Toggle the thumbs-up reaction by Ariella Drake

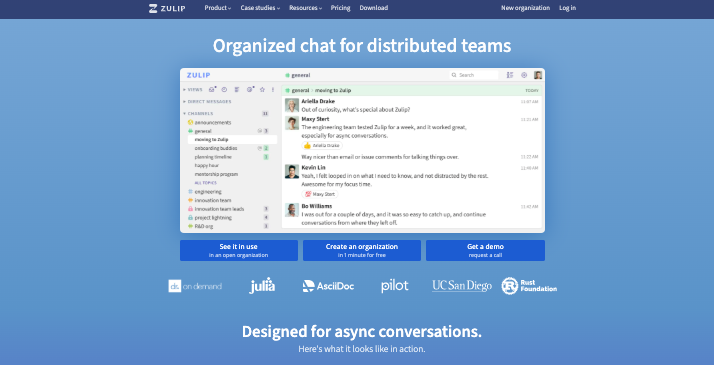pos(322,146)
